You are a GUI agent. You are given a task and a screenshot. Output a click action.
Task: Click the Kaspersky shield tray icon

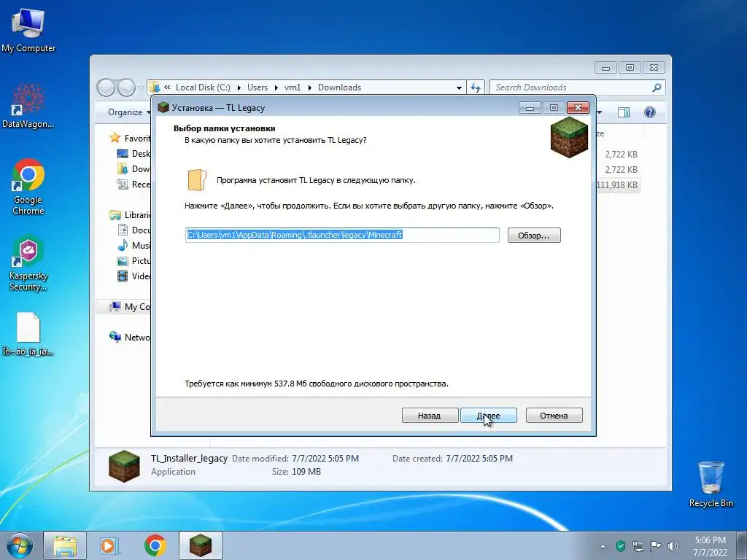620,545
